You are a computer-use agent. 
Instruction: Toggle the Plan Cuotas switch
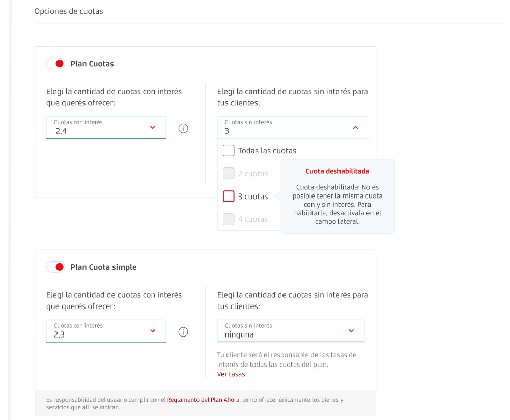pos(55,64)
